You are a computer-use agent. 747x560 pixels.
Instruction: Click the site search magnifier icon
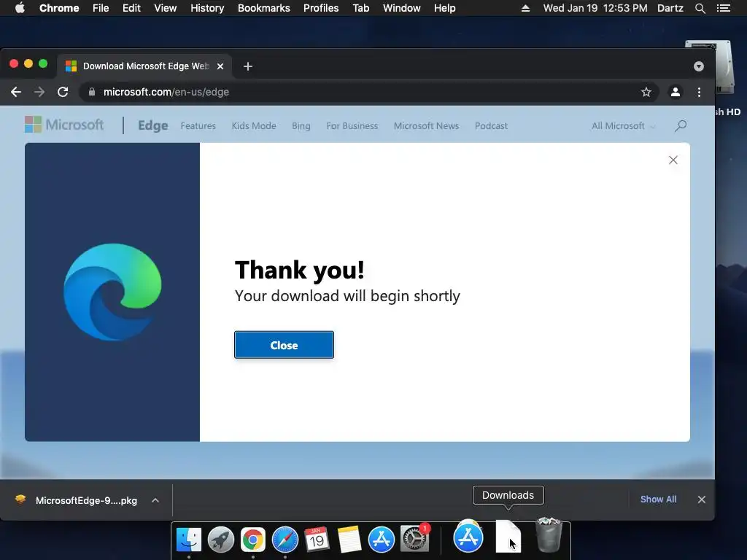click(681, 125)
